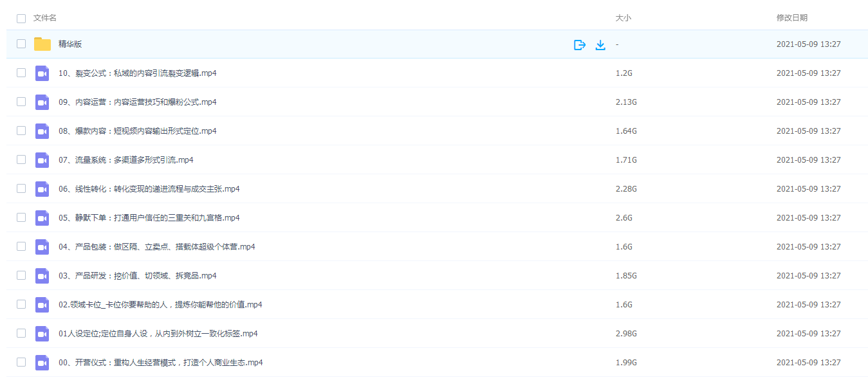Image resolution: width=868 pixels, height=382 pixels.
Task: Open 03、产品研发：挖价值、切领域、拆竞品.mp4
Action: pos(138,276)
